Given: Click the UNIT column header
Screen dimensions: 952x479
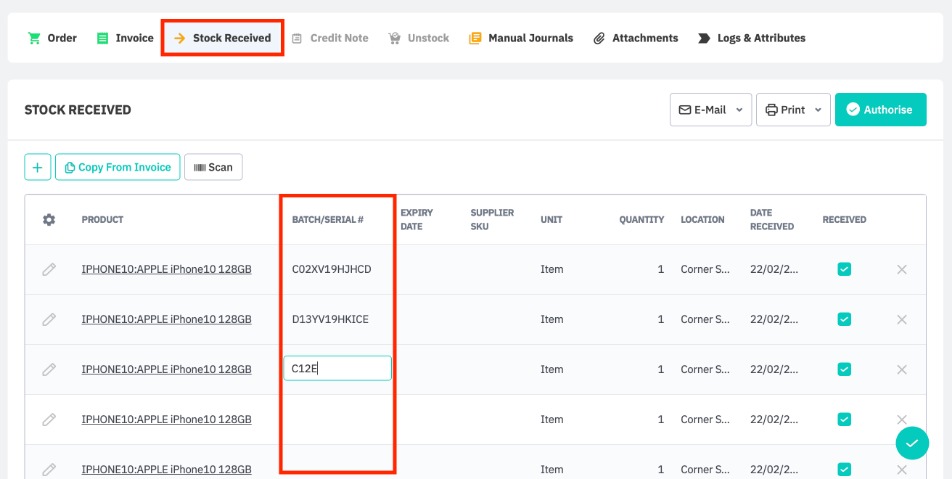Looking at the screenshot, I should pyautogui.click(x=551, y=220).
